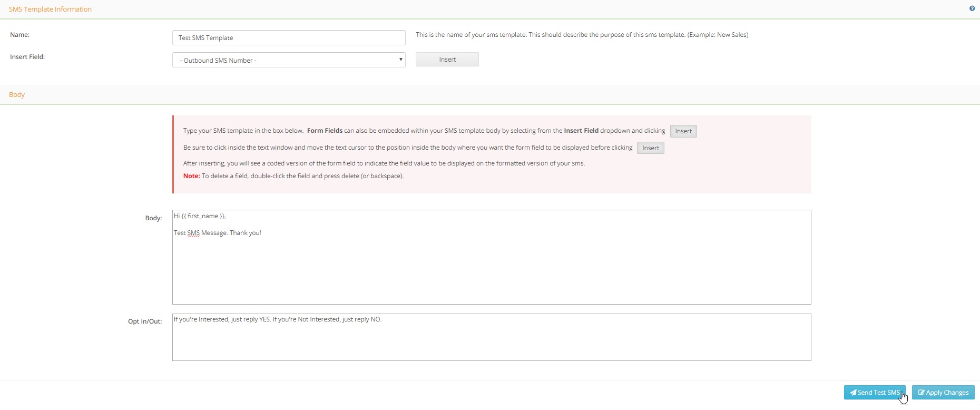The height and width of the screenshot is (410, 980).
Task: Click the name description text with 'Example: New Sales'
Action: 582,35
